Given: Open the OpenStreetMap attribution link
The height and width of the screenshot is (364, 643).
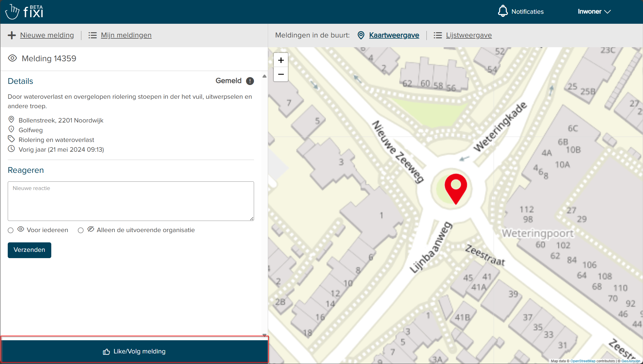Looking at the screenshot, I should [583, 361].
